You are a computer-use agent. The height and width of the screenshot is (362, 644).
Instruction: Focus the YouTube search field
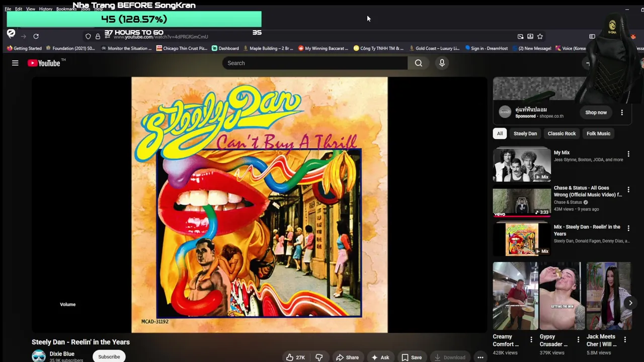(315, 63)
